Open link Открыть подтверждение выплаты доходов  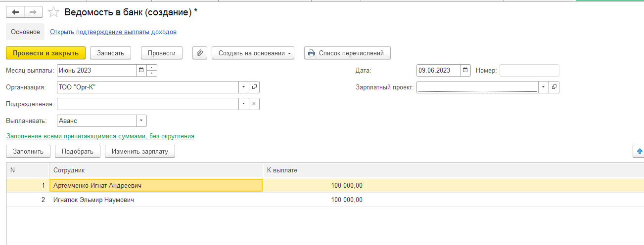click(113, 32)
